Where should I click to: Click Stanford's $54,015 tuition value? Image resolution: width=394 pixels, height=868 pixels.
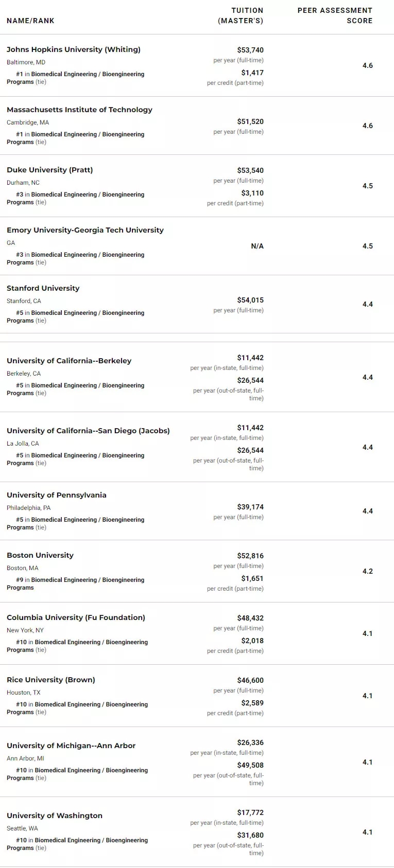tap(250, 300)
